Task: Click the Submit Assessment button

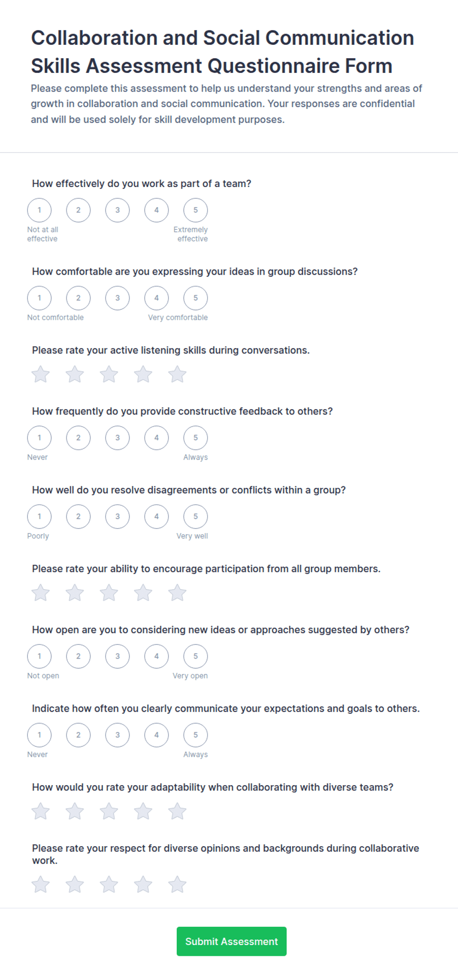Action: tap(231, 942)
